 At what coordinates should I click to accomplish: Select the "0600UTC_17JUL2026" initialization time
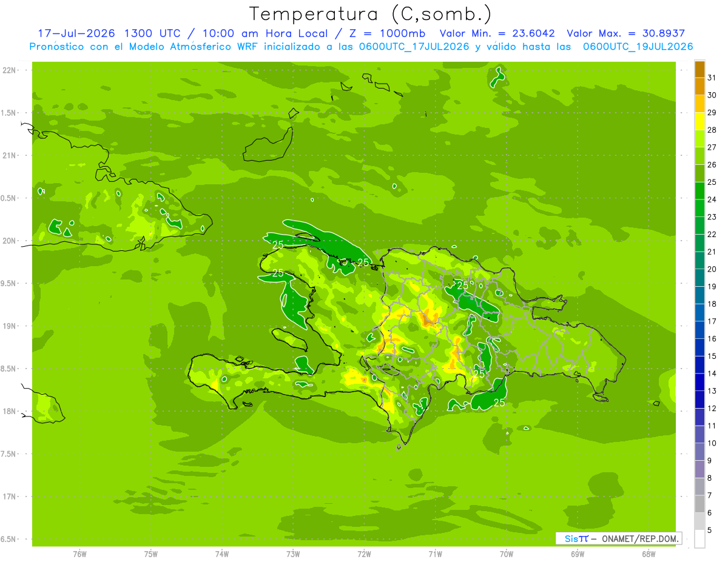[x=413, y=47]
